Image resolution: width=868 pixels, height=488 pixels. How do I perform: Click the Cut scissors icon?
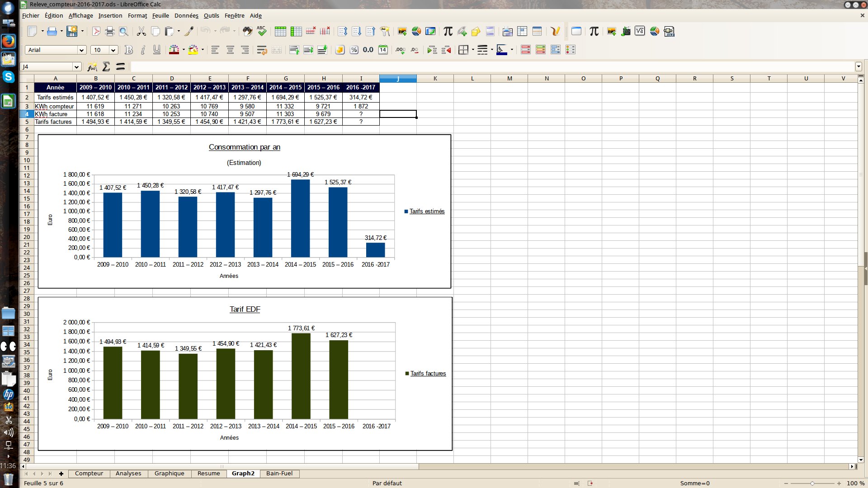click(x=141, y=31)
